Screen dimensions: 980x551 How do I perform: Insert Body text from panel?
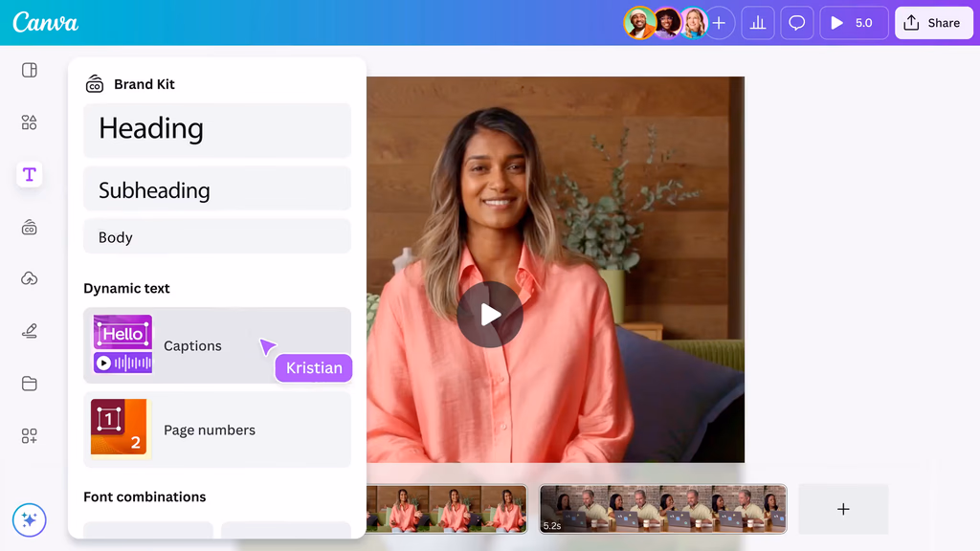217,237
